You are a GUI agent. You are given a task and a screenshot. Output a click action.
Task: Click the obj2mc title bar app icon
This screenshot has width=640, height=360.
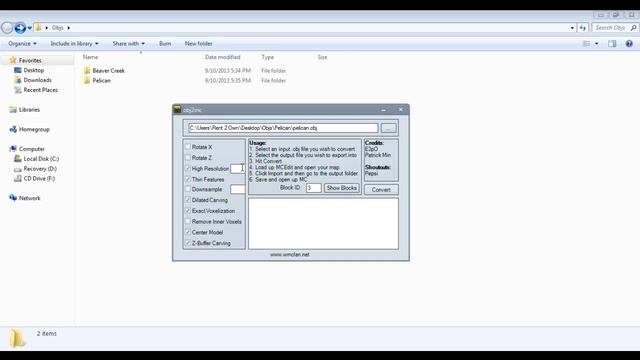[177, 109]
